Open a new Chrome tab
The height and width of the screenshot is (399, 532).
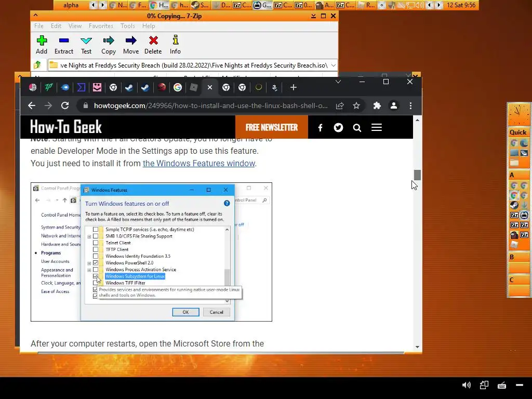coord(294,87)
